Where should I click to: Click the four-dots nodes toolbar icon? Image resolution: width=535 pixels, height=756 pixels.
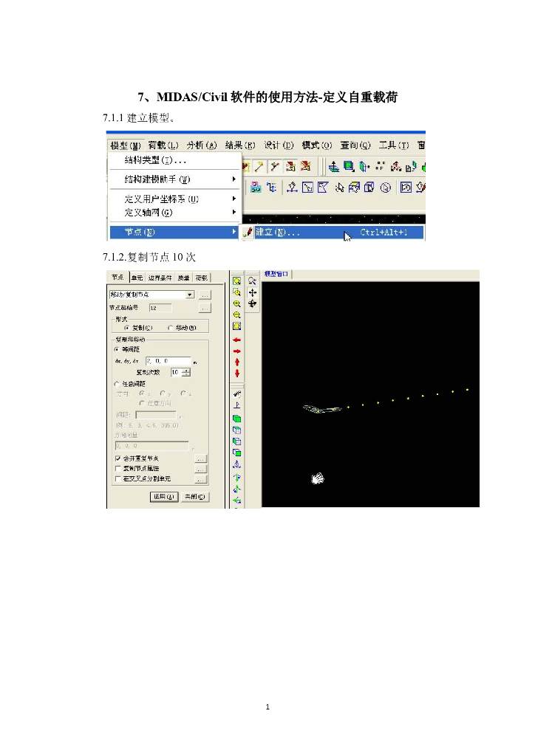(380, 166)
